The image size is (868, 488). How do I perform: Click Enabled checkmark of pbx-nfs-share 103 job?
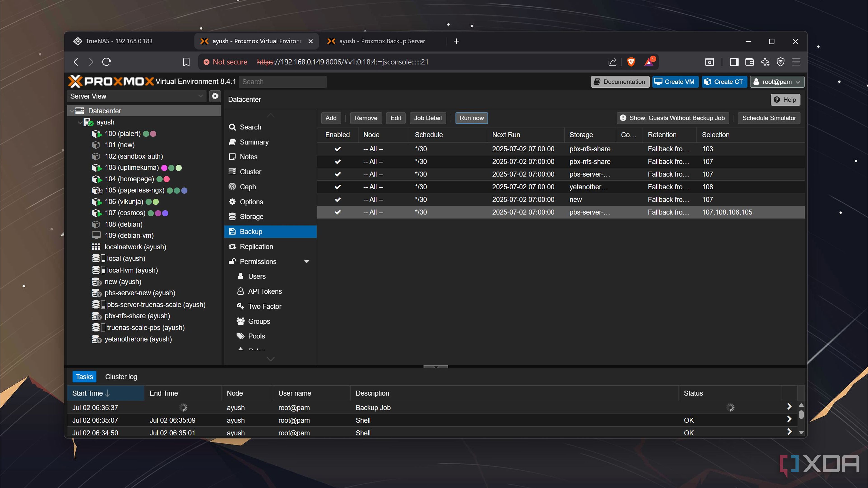pos(337,149)
